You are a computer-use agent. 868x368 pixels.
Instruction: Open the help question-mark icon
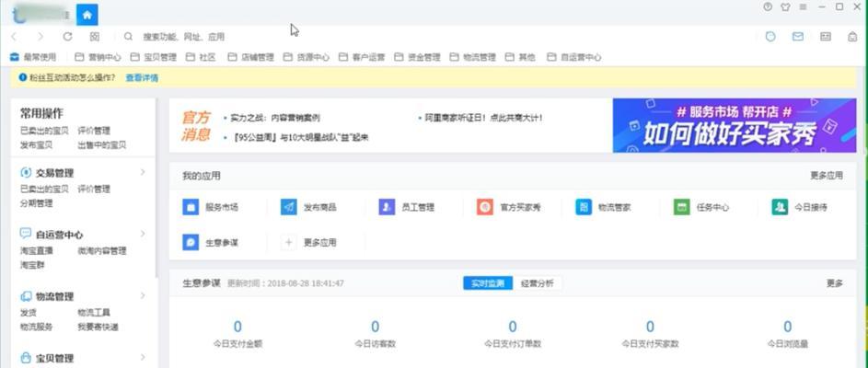tap(768, 6)
